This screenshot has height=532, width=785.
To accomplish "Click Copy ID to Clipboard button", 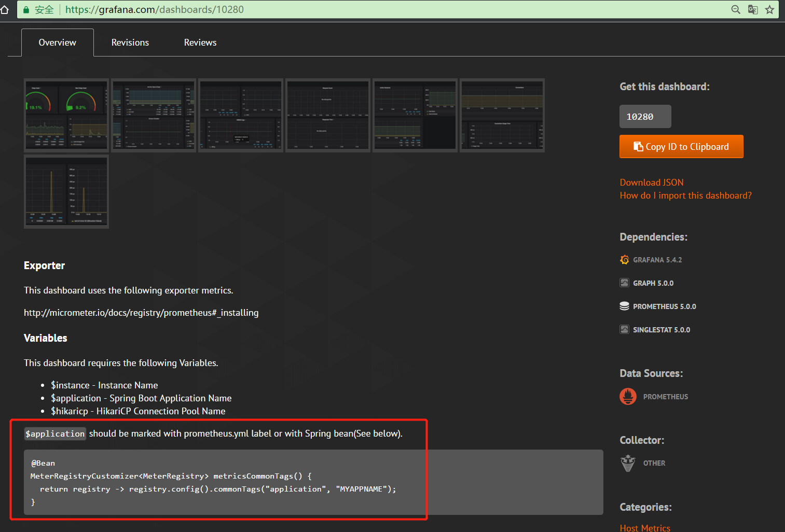I will click(681, 147).
